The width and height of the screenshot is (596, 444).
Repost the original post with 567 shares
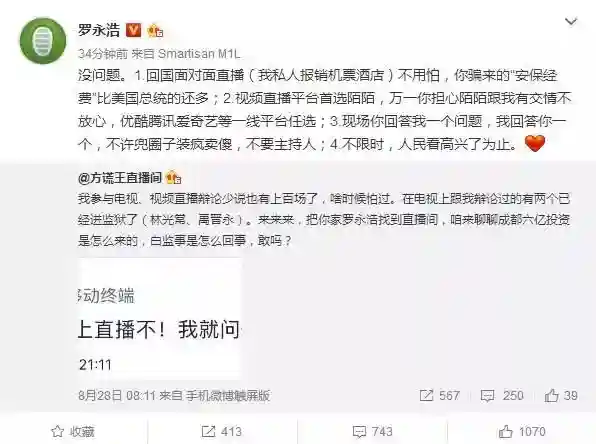tap(440, 396)
